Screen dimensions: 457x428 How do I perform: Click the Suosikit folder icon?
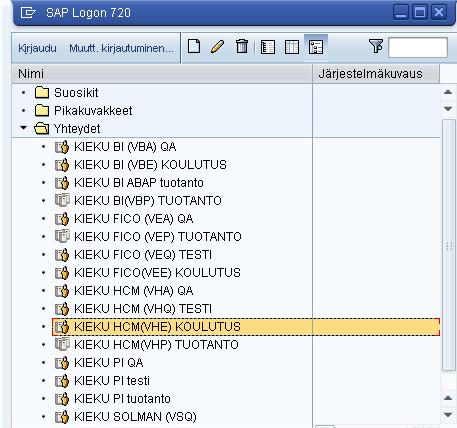click(42, 92)
